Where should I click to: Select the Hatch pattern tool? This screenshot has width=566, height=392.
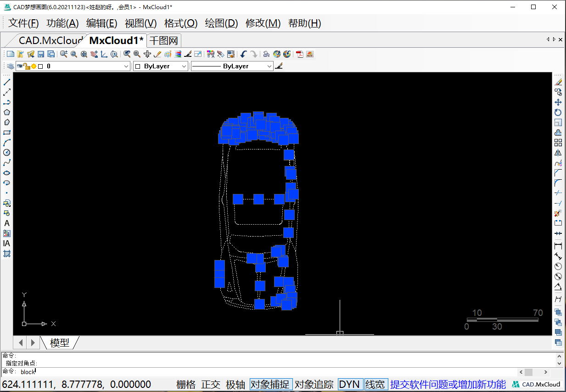7,254
